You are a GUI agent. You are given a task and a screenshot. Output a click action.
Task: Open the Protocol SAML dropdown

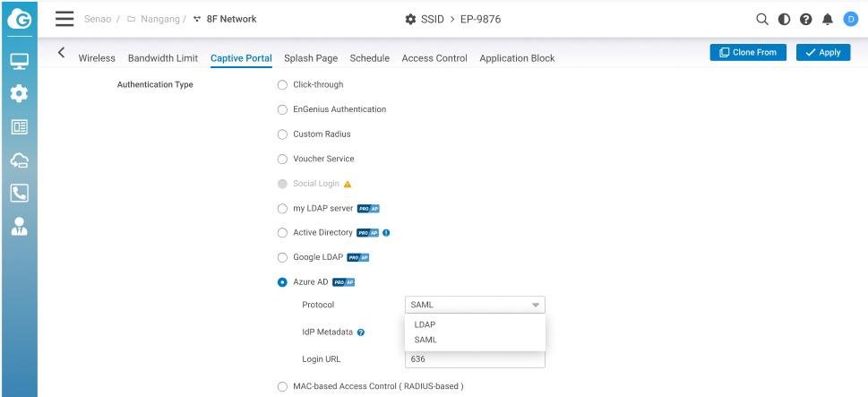click(x=475, y=305)
